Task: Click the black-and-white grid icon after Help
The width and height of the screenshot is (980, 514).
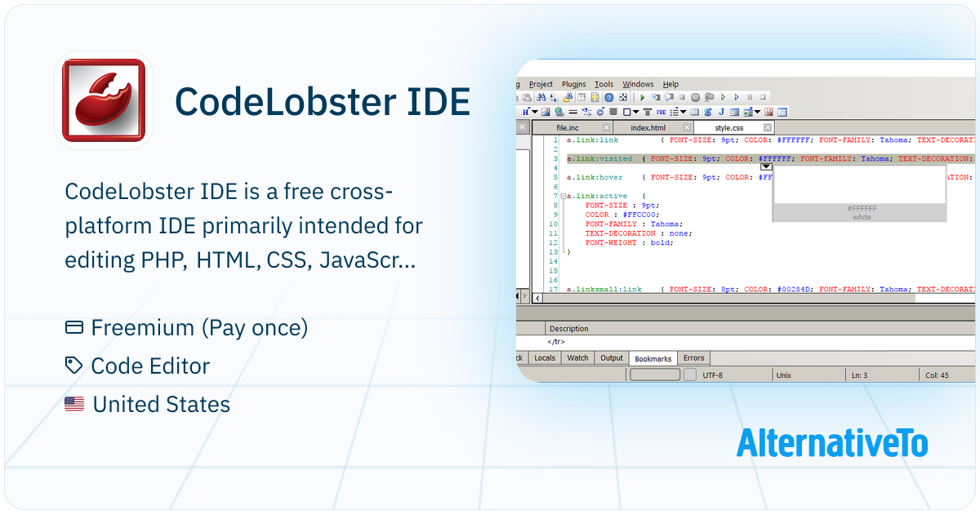Action: [622, 97]
